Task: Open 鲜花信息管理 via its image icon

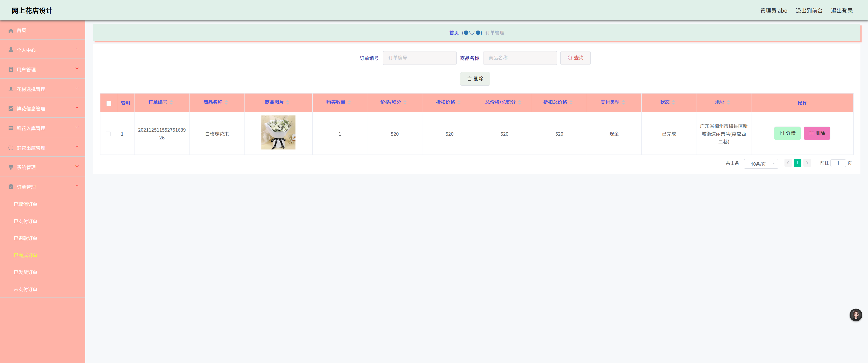Action: (x=10, y=108)
